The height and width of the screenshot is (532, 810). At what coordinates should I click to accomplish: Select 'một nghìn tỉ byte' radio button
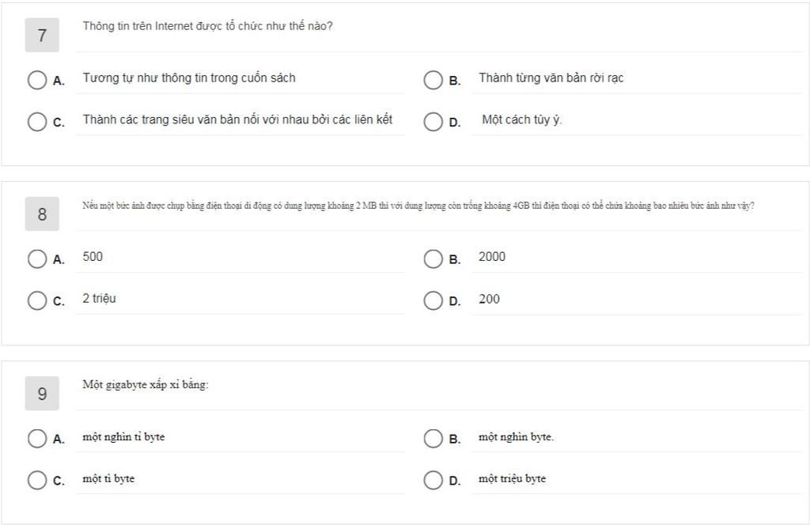[x=37, y=439]
